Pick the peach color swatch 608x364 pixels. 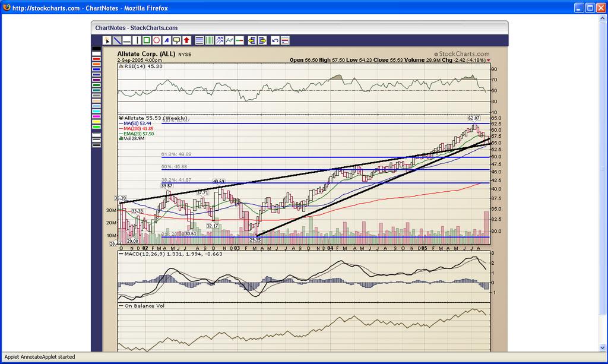pyautogui.click(x=97, y=101)
